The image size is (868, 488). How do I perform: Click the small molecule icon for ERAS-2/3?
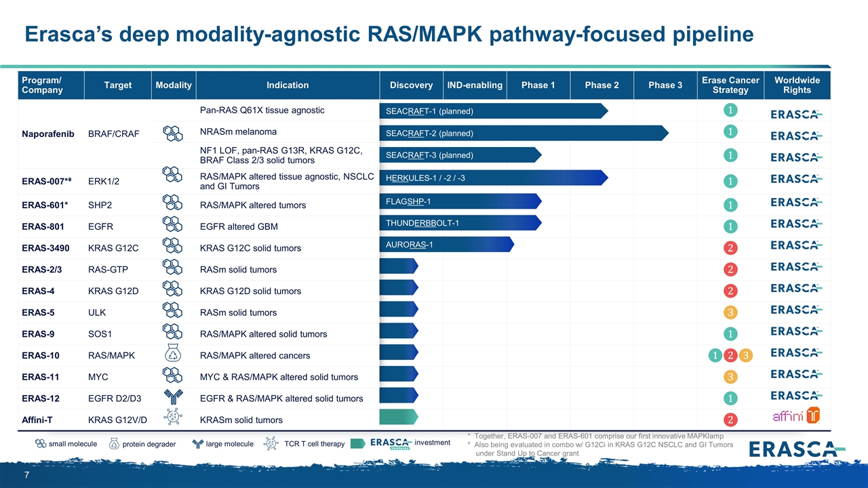174,268
